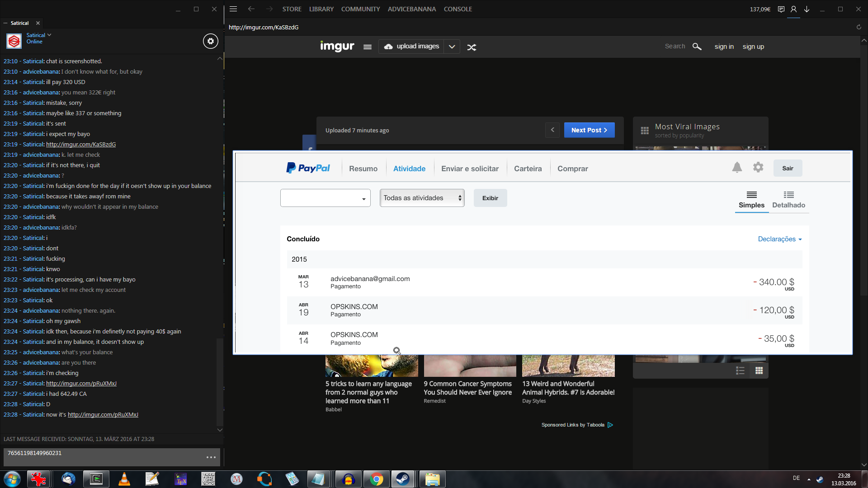Click the chat message input field

[x=104, y=456]
